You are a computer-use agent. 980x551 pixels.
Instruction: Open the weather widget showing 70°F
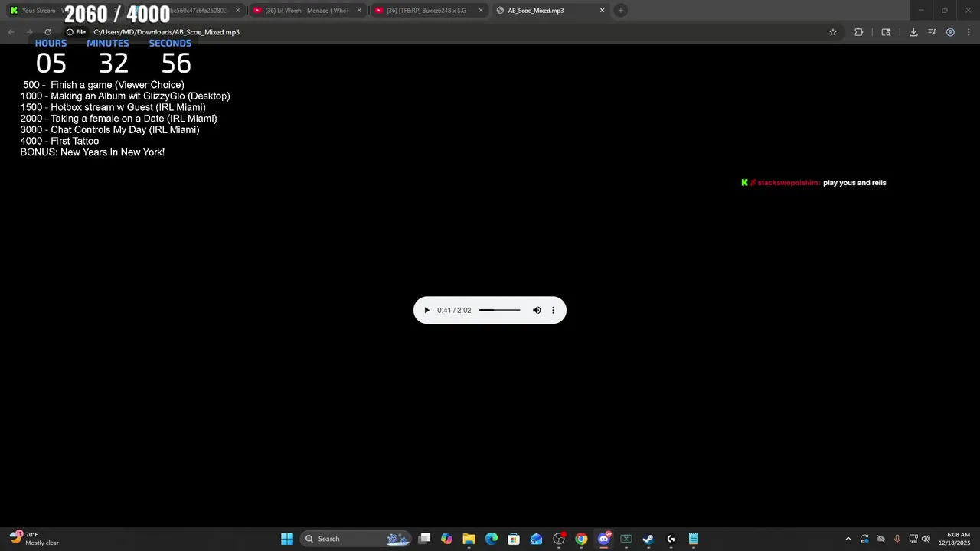tap(34, 539)
